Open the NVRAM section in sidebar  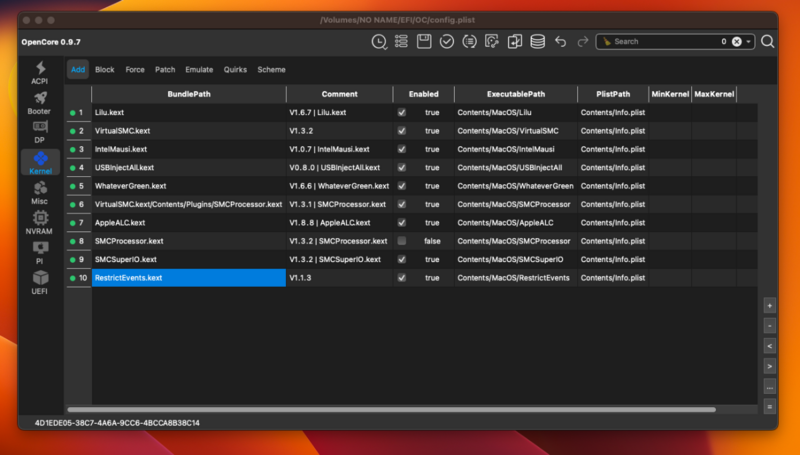[40, 222]
